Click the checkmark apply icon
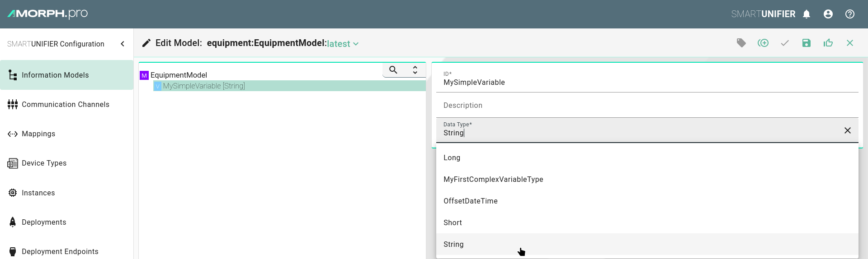 point(785,43)
